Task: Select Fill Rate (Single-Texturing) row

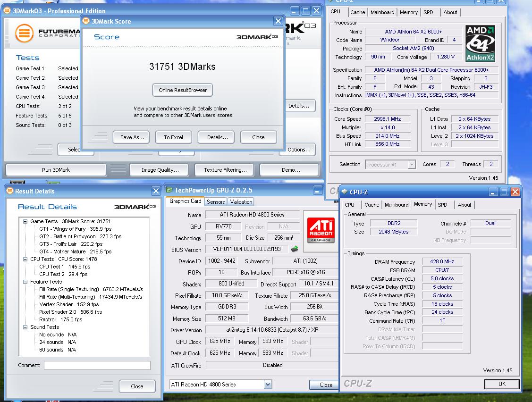Action: click(x=91, y=289)
